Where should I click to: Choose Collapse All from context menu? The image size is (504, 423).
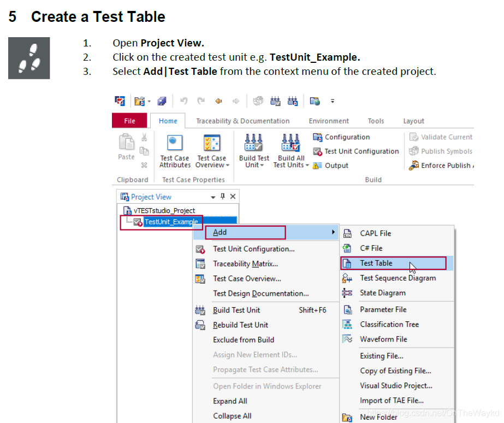pos(232,416)
